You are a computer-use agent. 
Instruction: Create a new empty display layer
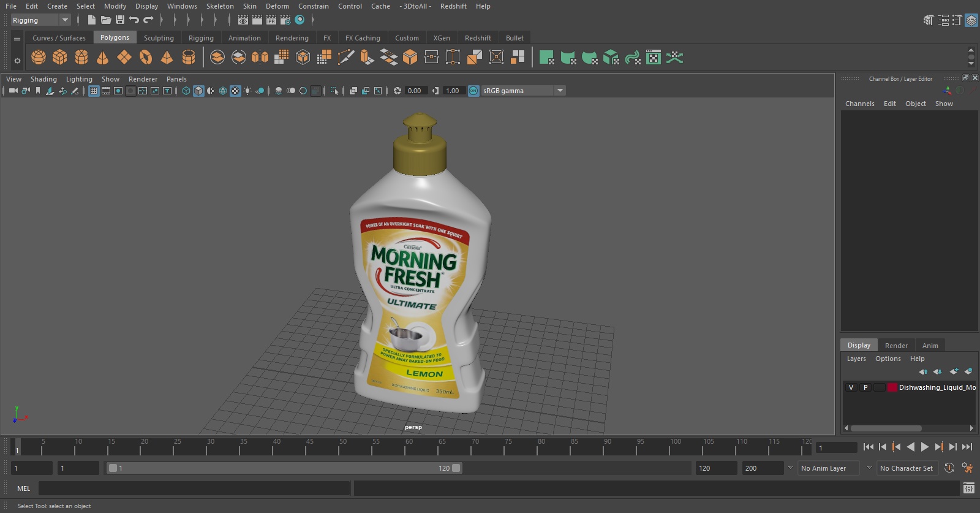click(954, 371)
